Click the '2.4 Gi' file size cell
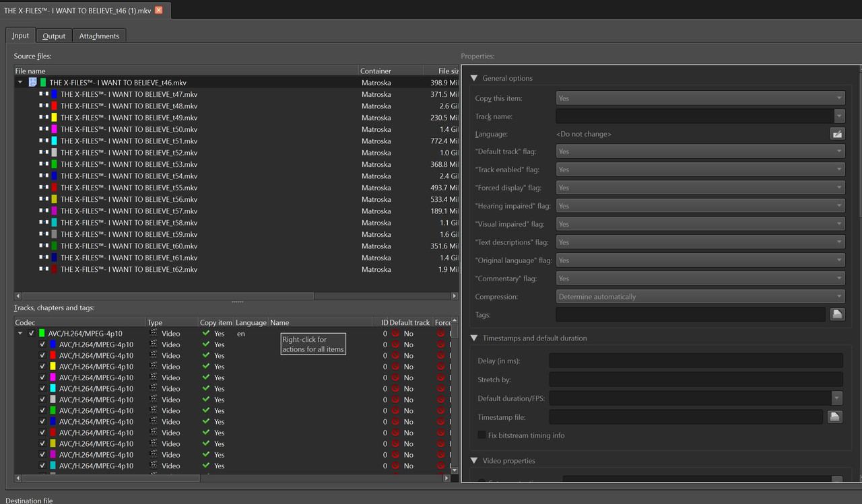862x504 pixels. [449, 176]
